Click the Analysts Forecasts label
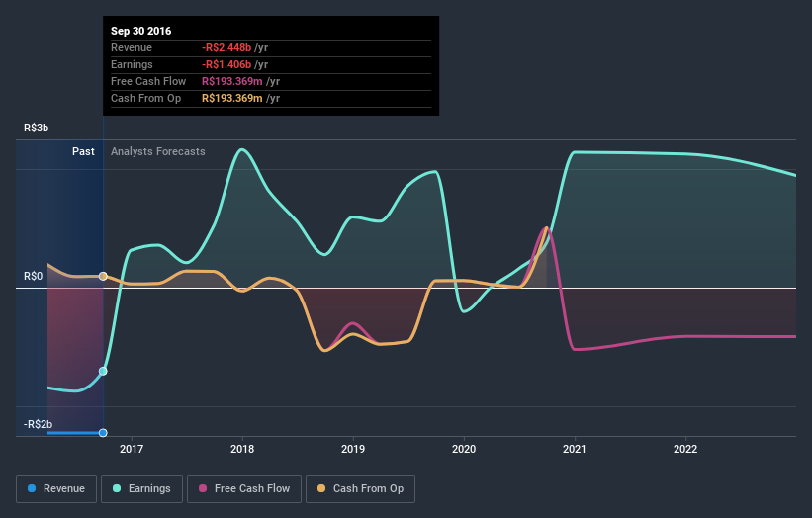 point(158,151)
